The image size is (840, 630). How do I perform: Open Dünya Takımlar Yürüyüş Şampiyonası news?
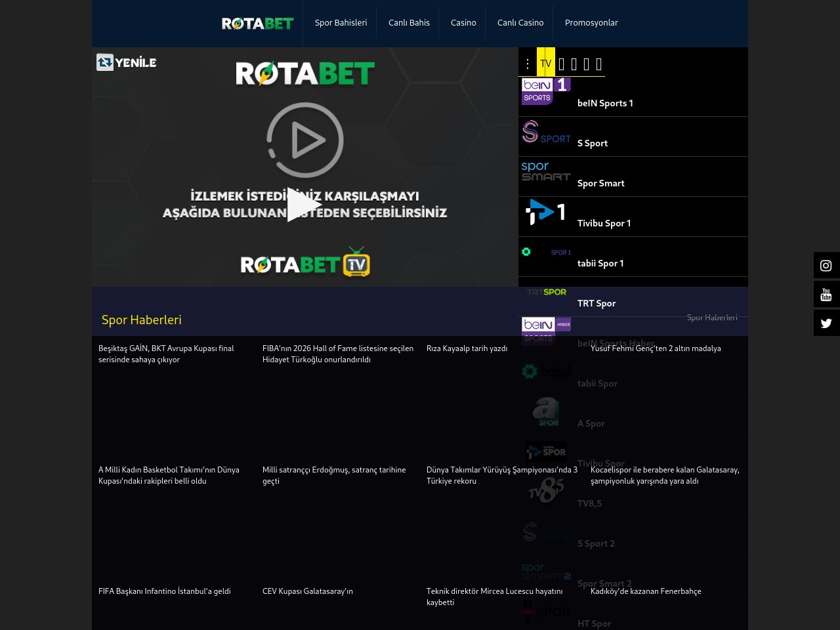pos(502,476)
